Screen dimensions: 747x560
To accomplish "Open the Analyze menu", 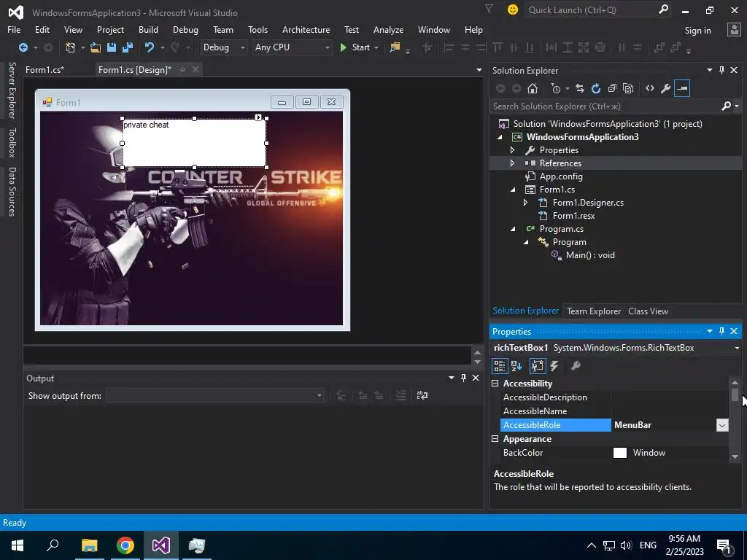I will pyautogui.click(x=388, y=29).
